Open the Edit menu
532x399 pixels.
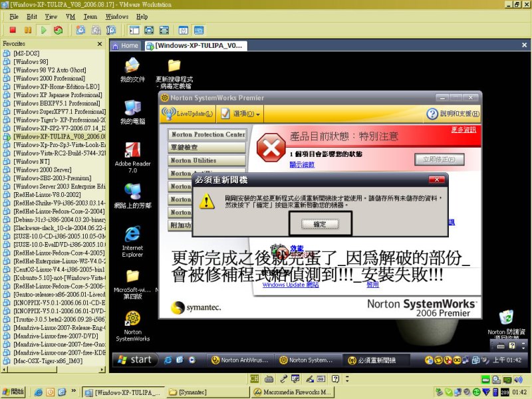click(31, 16)
